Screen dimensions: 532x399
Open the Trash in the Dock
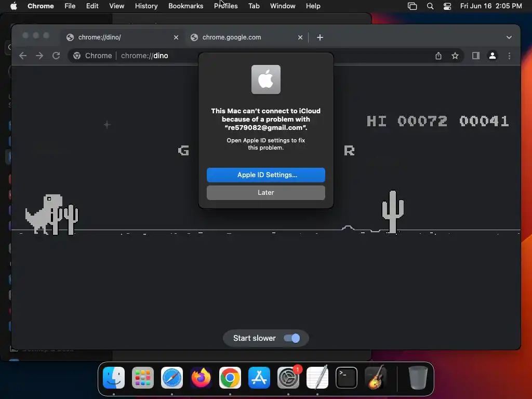[418, 377]
